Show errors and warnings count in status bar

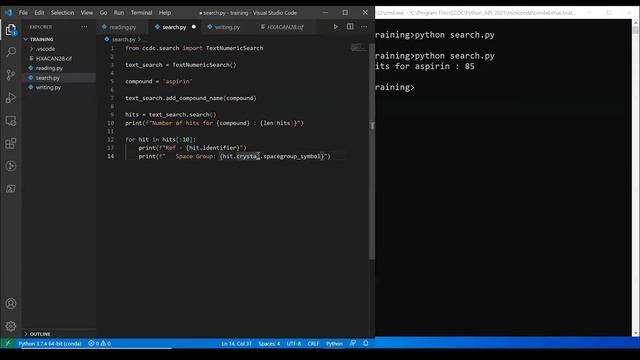pyautogui.click(x=100, y=344)
